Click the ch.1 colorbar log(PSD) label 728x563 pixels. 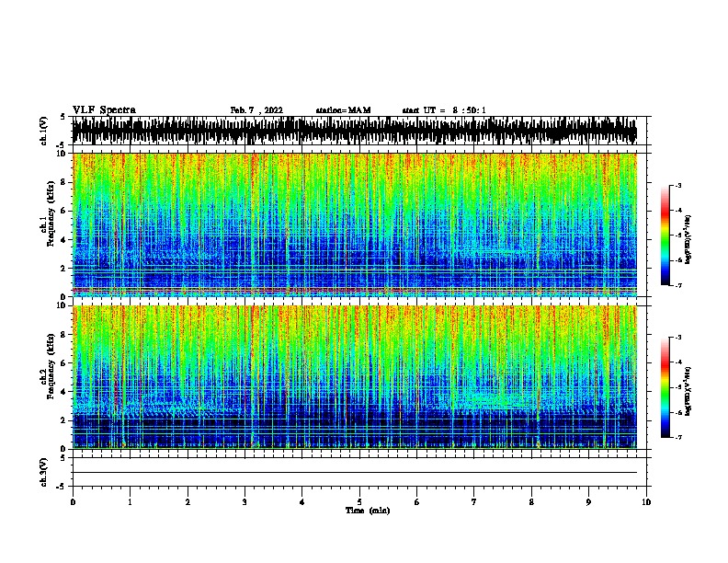tap(688, 239)
